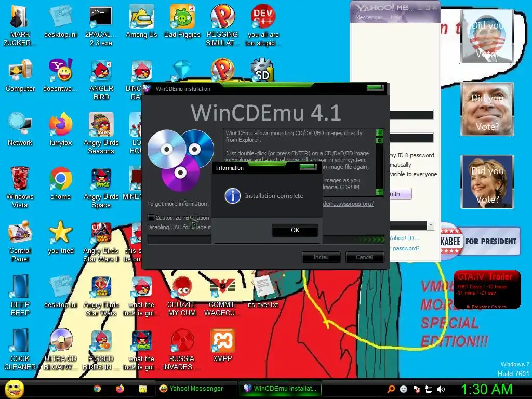Click OK in the Information dialog
Screen dimensions: 532x399
point(295,230)
